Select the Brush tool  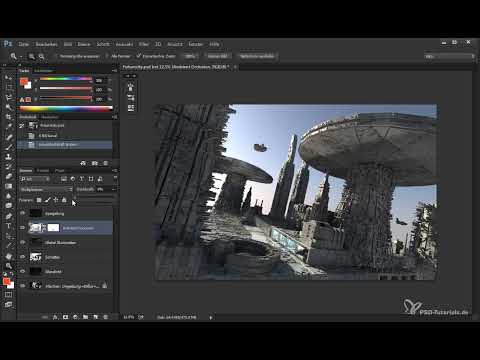tap(8, 147)
